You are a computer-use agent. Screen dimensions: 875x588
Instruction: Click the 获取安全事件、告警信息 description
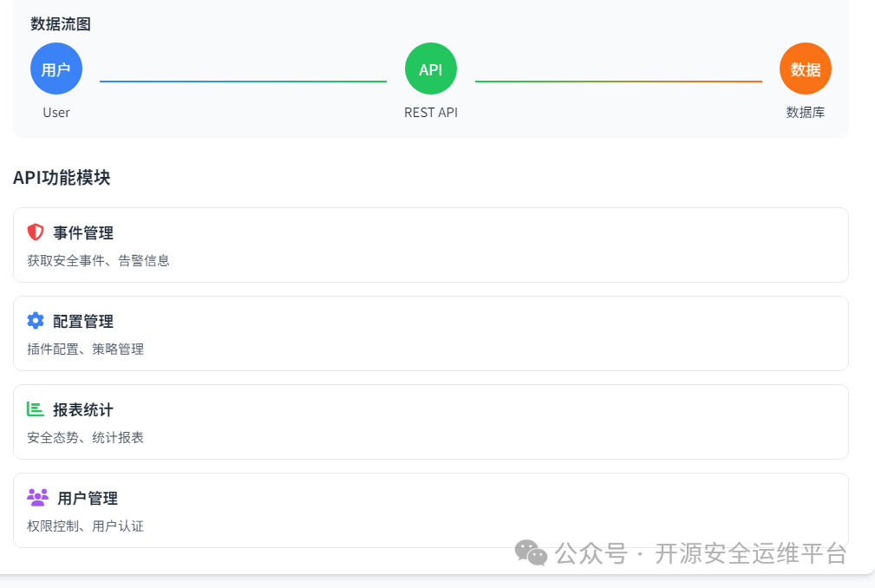(x=98, y=260)
